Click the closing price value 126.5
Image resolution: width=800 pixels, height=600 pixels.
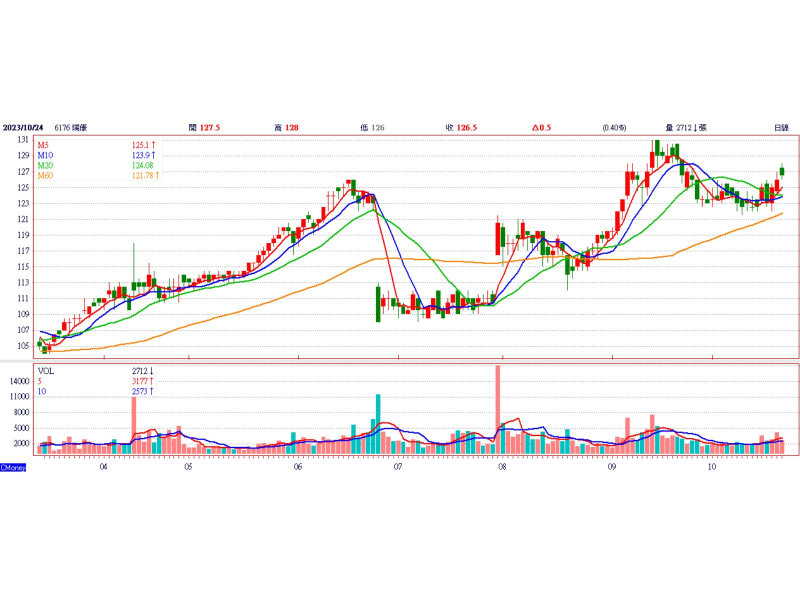coord(467,128)
